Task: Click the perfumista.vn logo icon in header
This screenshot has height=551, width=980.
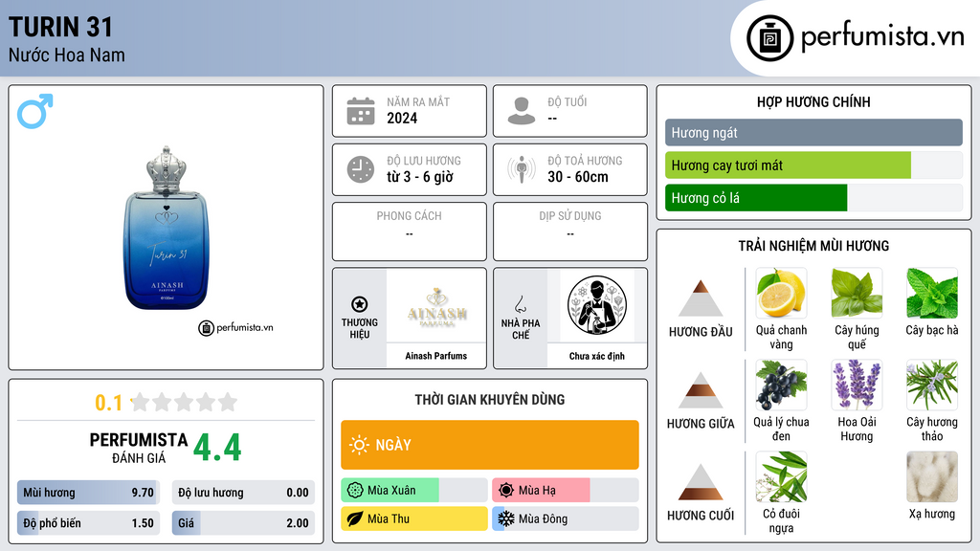Action: point(769,38)
